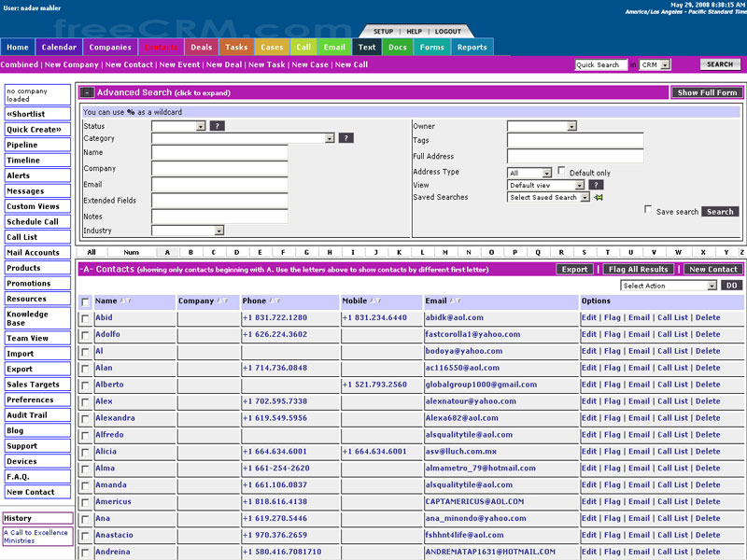The width and height of the screenshot is (747, 560).
Task: Open the Status dropdown
Action: 178,126
